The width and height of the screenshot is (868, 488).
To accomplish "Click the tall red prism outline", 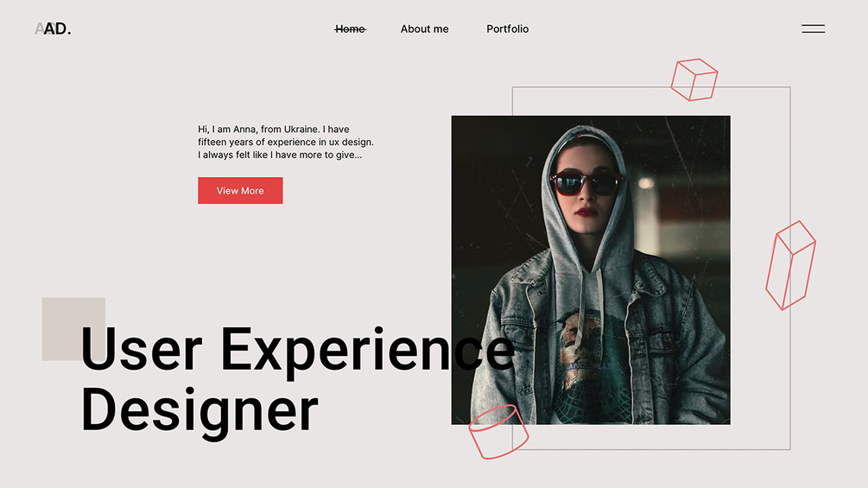I will 790,265.
